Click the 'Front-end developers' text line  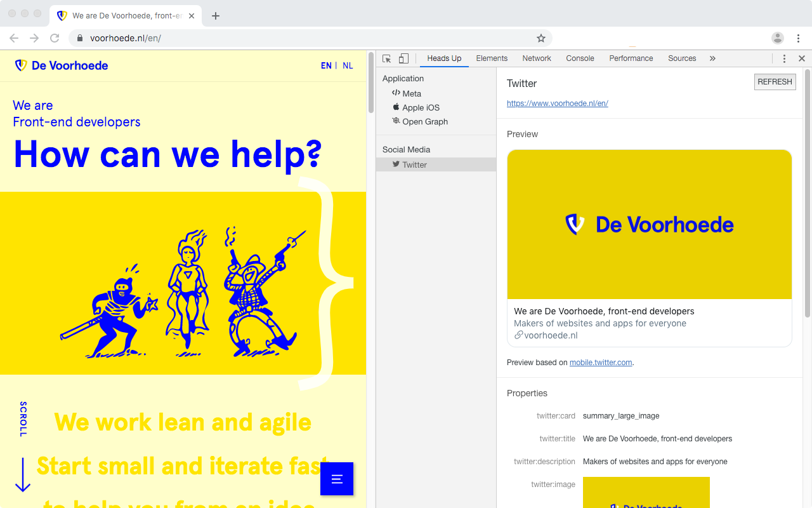click(x=77, y=122)
